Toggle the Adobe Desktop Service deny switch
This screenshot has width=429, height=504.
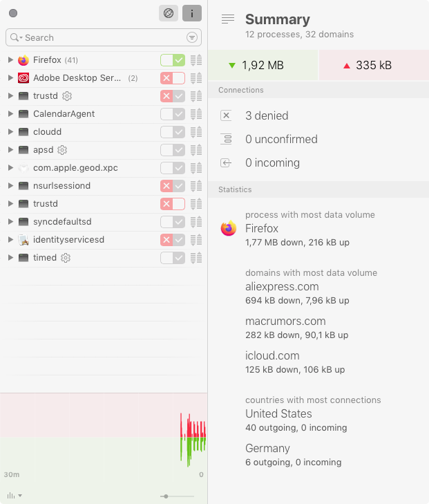click(x=173, y=78)
